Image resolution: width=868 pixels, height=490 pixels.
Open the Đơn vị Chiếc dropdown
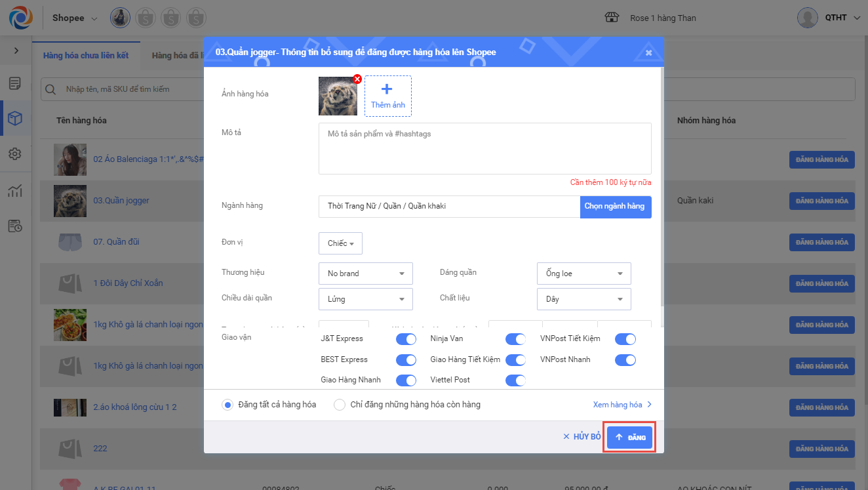340,243
